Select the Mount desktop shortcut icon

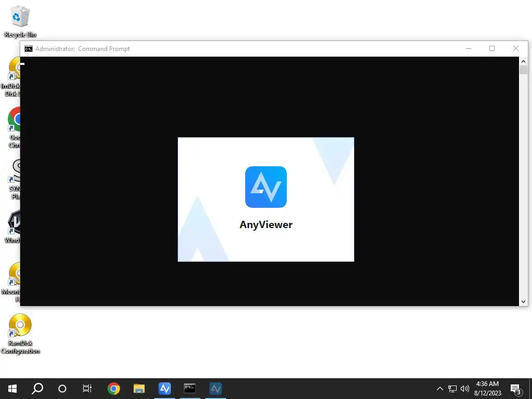pos(11,282)
